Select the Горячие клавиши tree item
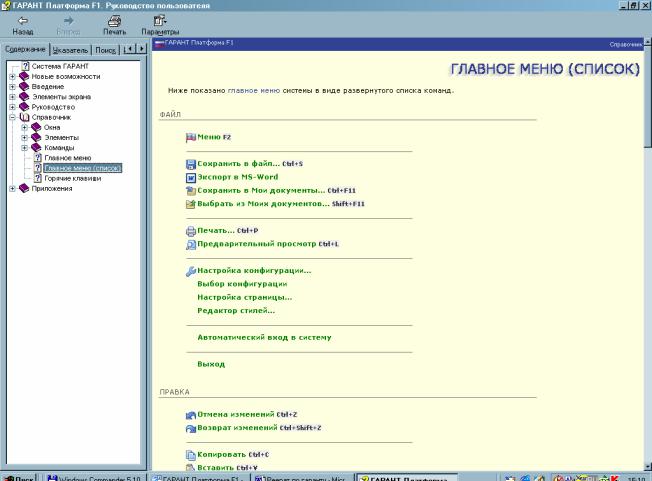Screen dimensions: 652x481 pyautogui.click(x=73, y=178)
